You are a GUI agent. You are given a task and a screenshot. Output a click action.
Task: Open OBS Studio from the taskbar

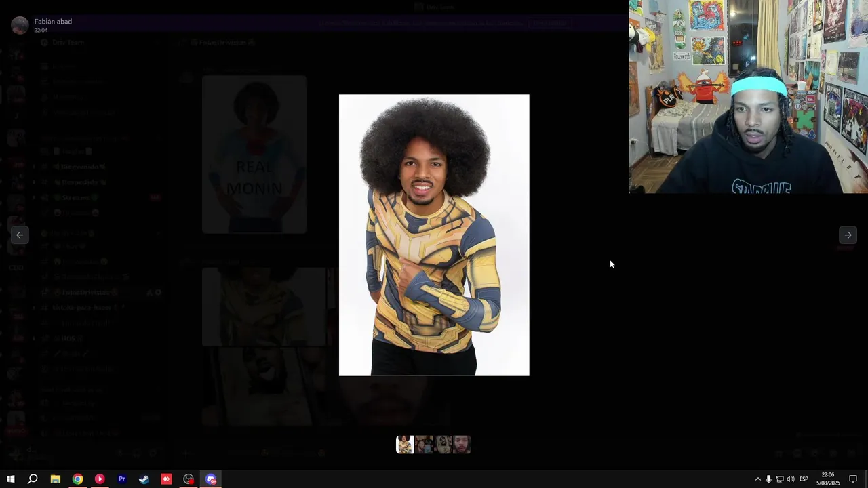coord(189,479)
